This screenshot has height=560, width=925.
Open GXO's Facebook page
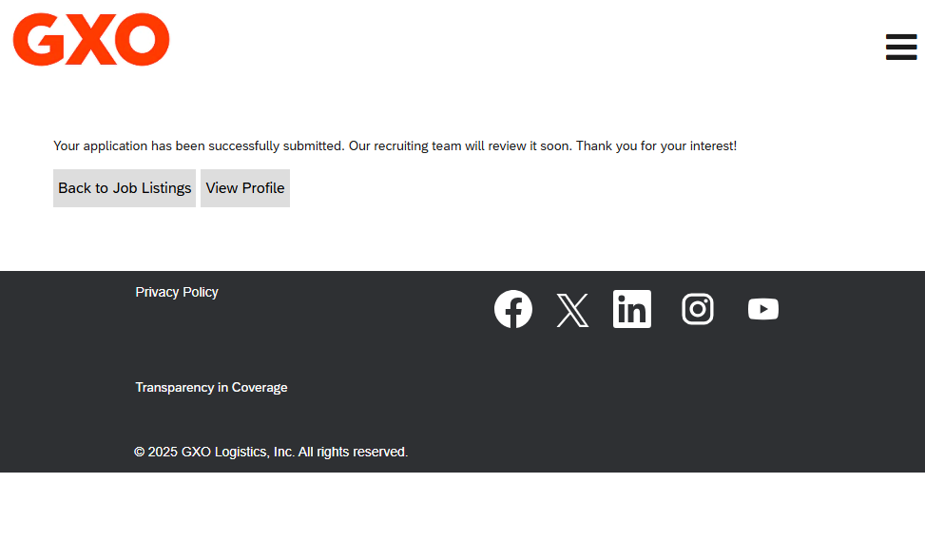point(513,309)
